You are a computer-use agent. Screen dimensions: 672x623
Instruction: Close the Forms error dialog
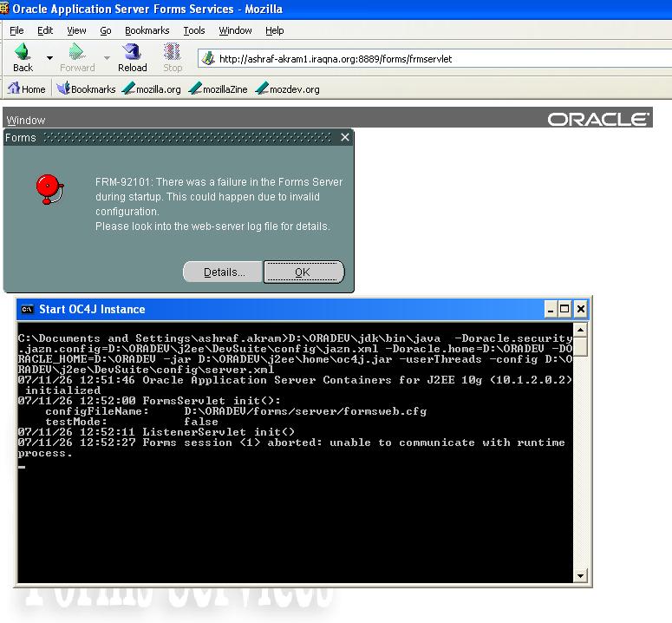[345, 137]
